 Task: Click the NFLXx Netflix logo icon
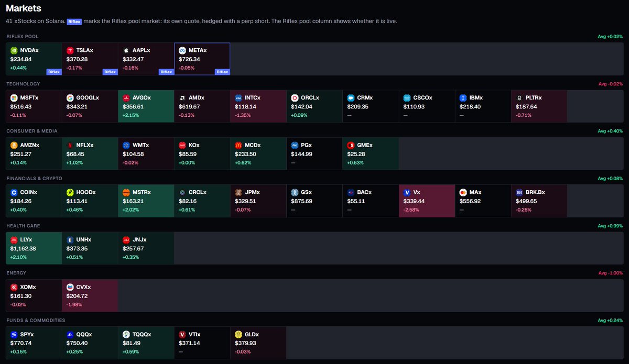70,145
